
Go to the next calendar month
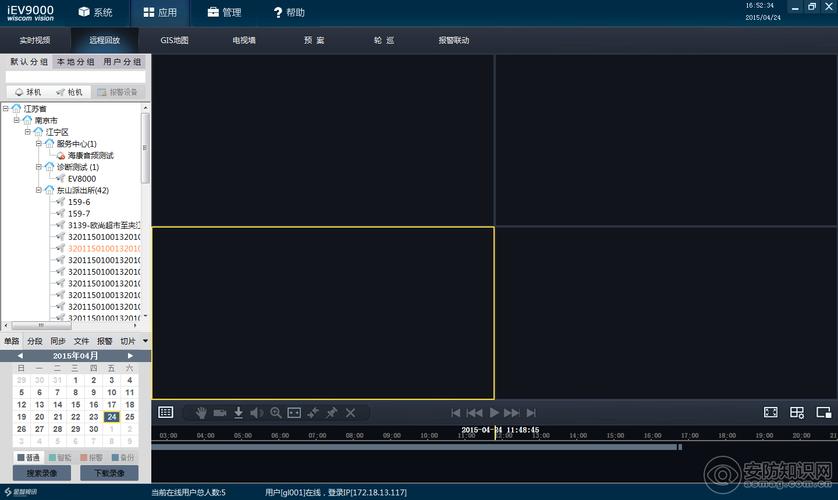click(130, 356)
